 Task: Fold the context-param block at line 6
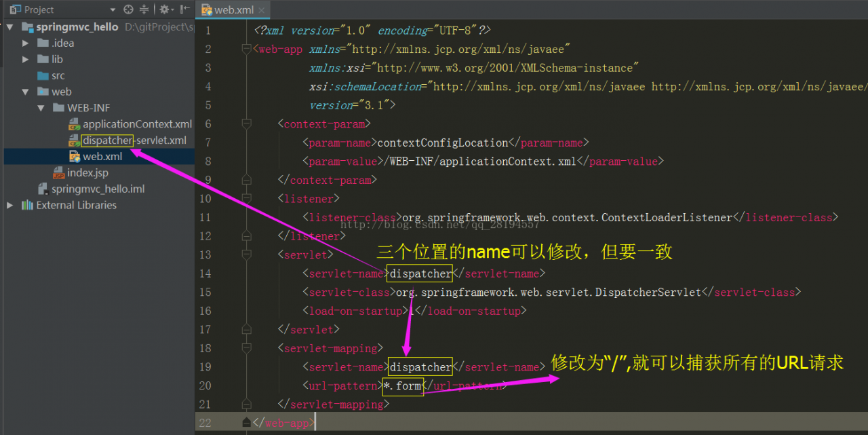(x=246, y=124)
